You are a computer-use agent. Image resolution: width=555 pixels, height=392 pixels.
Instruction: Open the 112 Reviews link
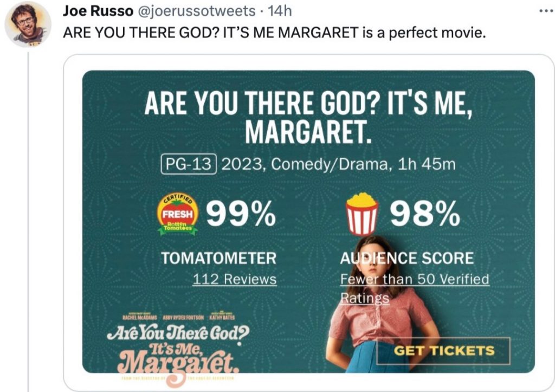[x=235, y=279]
